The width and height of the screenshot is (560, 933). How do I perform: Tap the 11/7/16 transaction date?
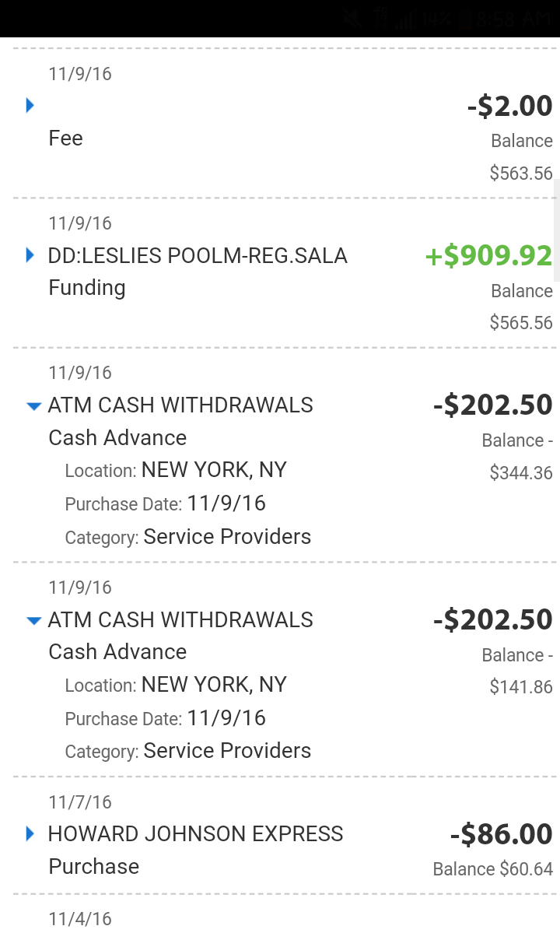[80, 802]
